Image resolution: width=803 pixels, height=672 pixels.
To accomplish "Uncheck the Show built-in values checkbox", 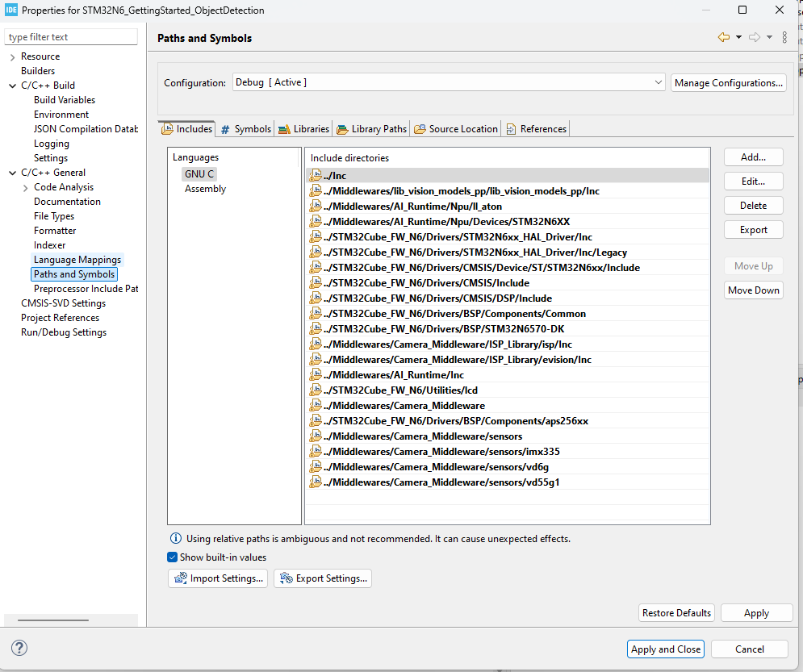I will (172, 557).
